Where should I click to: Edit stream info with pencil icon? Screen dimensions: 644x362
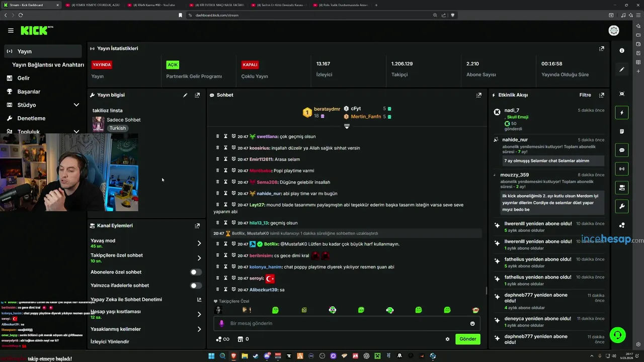coord(185,95)
